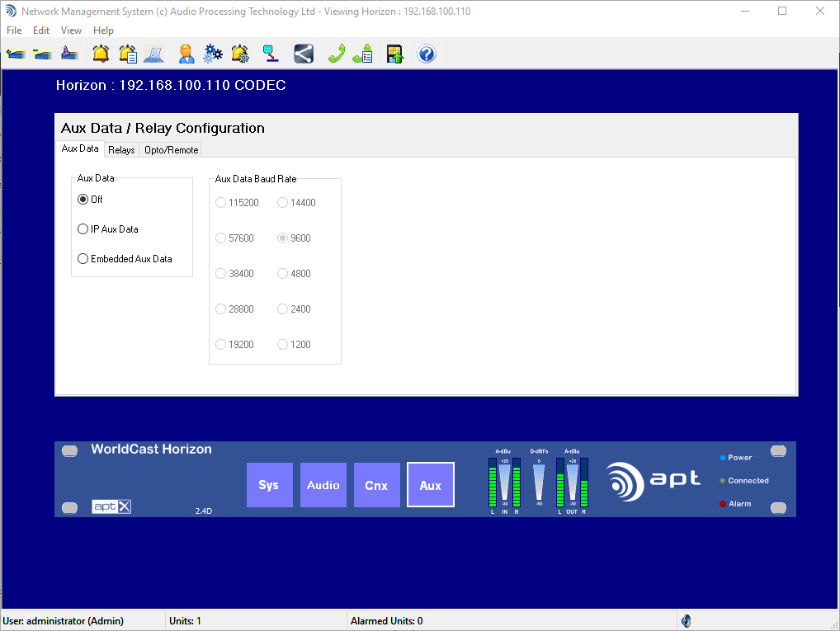The image size is (840, 631).
Task: Open the View menu
Action: coord(71,31)
